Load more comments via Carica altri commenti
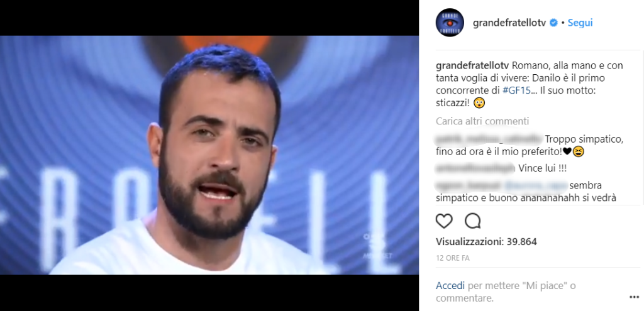The height and width of the screenshot is (311, 644). point(482,121)
